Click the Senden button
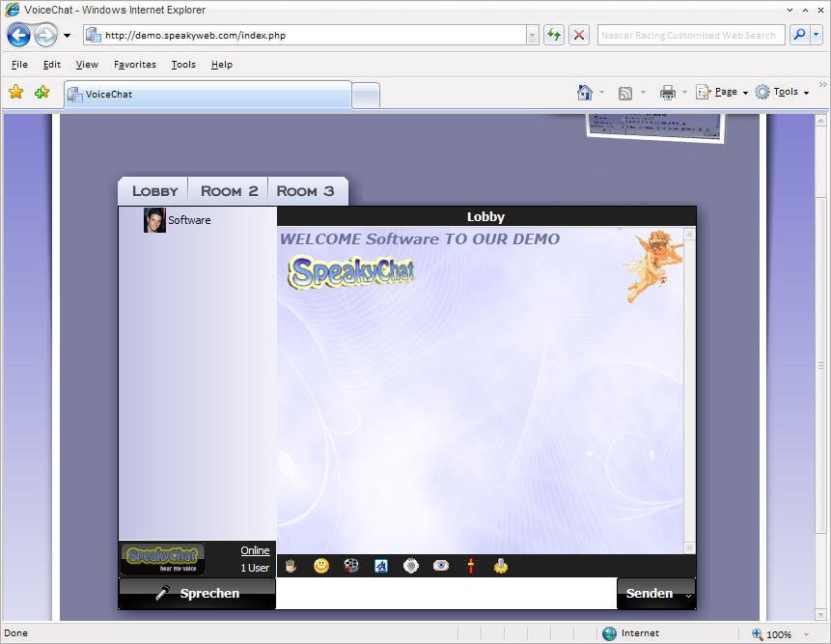The width and height of the screenshot is (831, 644). coord(650,594)
